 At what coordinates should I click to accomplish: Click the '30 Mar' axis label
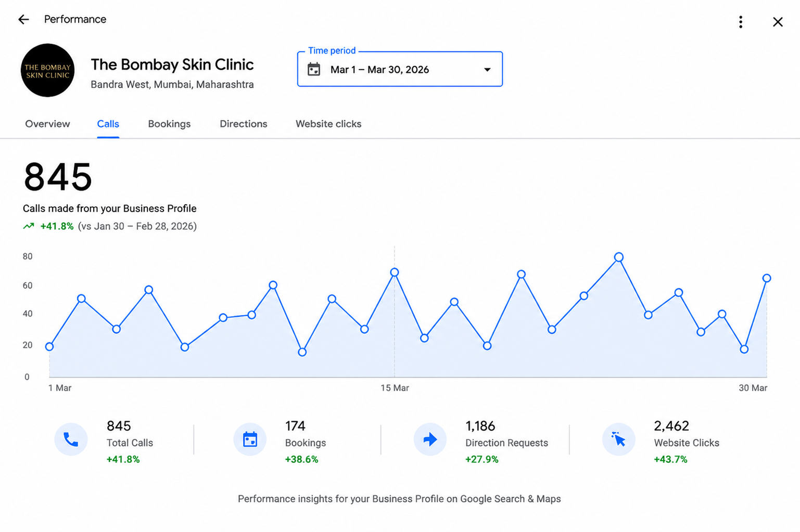[x=753, y=388]
